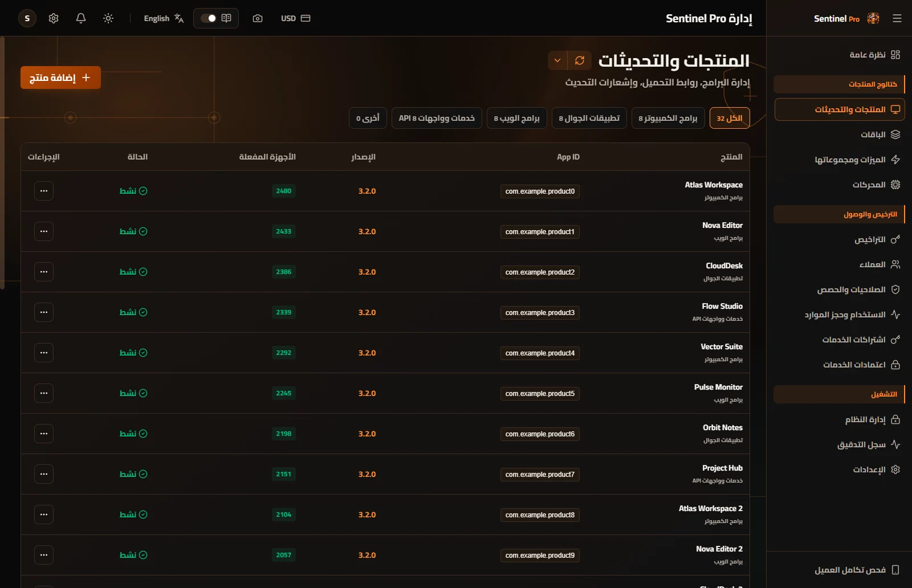The height and width of the screenshot is (588, 912).
Task: Open الميزات ومجموعاتها in sidebar
Action: tap(839, 160)
